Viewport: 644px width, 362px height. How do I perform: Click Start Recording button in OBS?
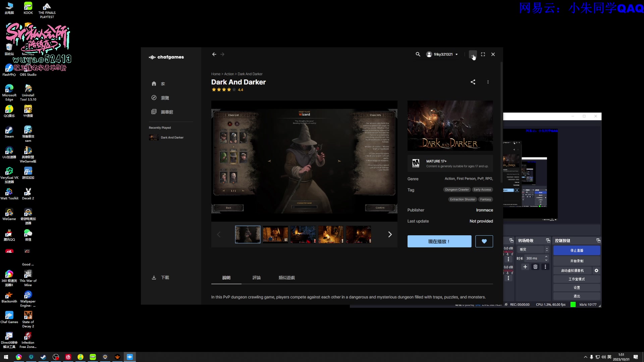coord(577,261)
